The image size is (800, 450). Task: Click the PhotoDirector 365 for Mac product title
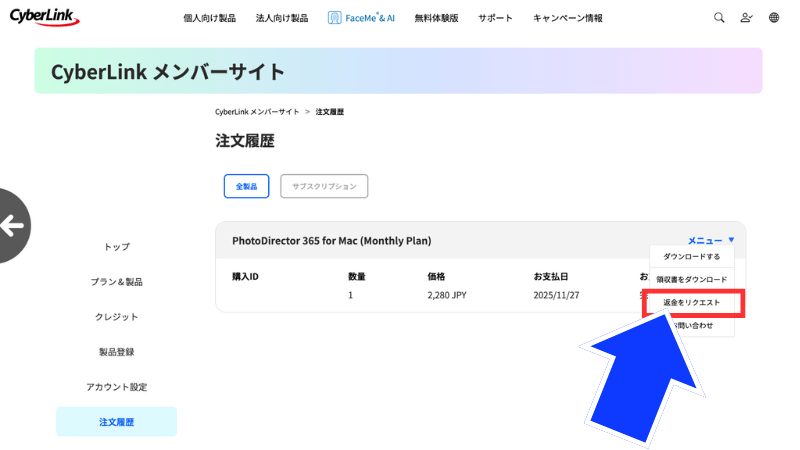332,241
